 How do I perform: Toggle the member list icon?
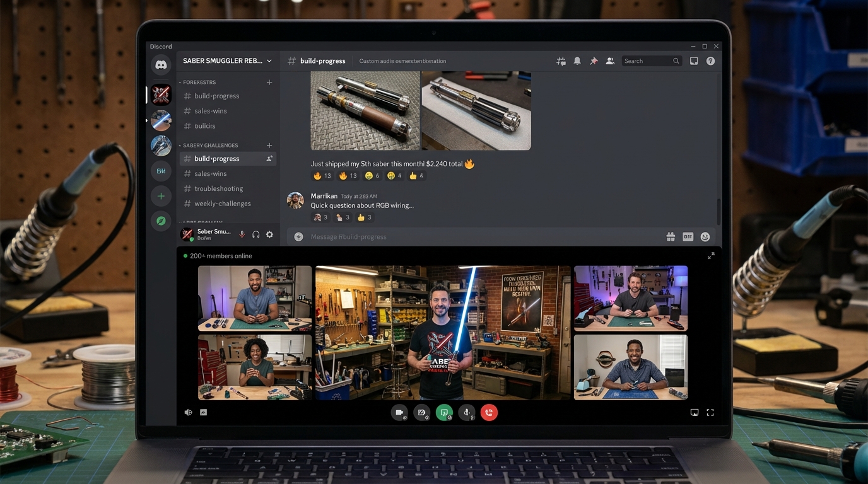click(610, 61)
